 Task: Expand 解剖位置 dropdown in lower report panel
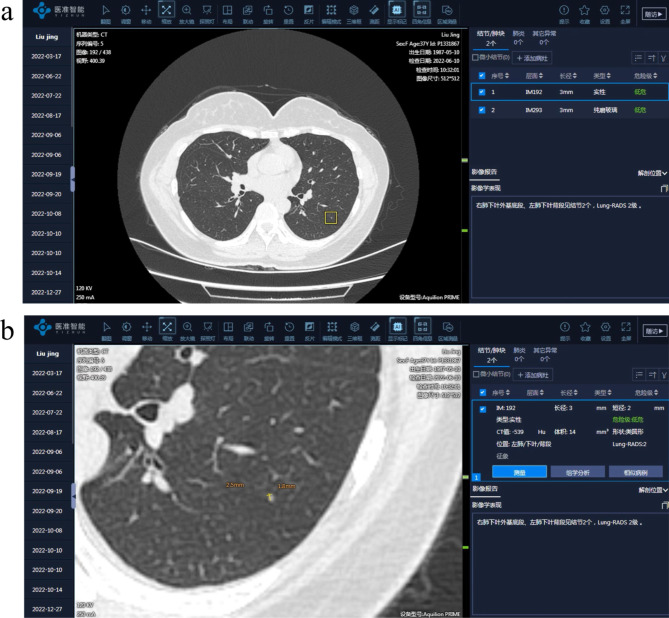[x=652, y=491]
